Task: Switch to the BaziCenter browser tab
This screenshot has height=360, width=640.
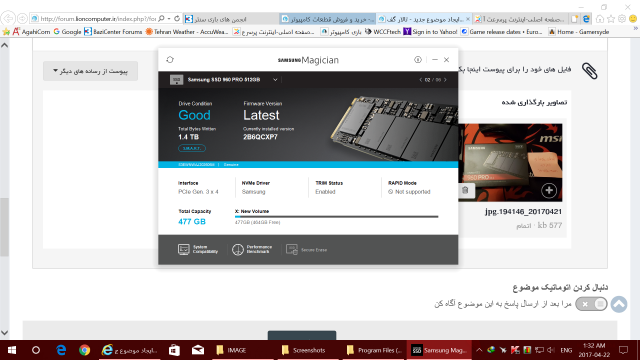Action: pos(231,19)
